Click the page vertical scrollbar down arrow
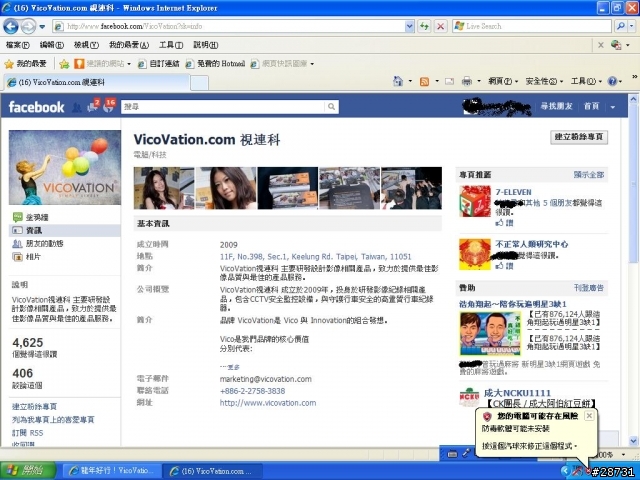Screen dimensions: 640x480 coord(633,441)
